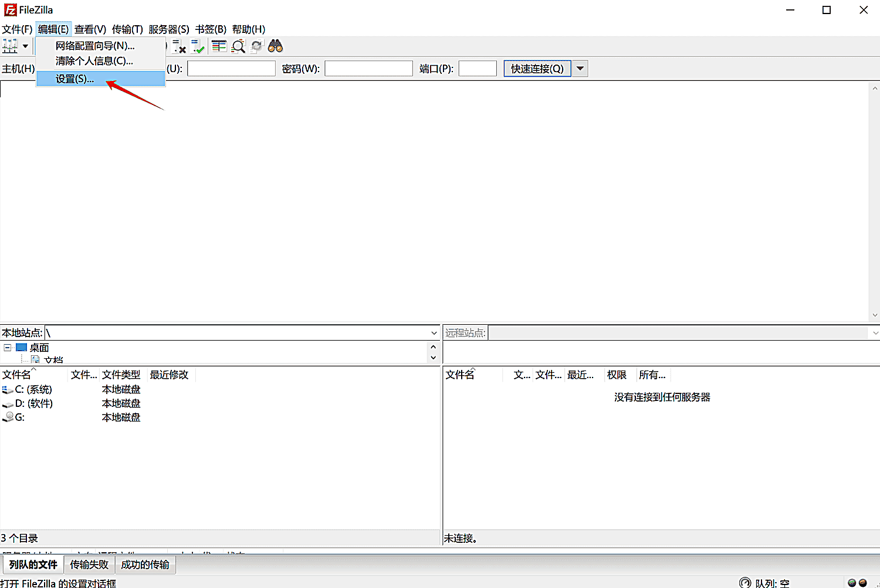Click the D: (软件) drive icon
Image resolution: width=880 pixels, height=588 pixels.
(x=8, y=404)
